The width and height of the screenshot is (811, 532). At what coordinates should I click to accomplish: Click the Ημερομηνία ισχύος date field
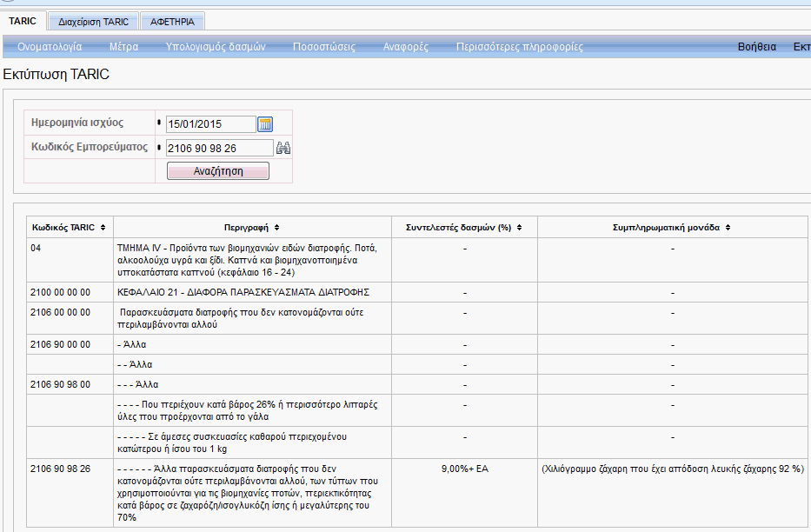(x=211, y=124)
